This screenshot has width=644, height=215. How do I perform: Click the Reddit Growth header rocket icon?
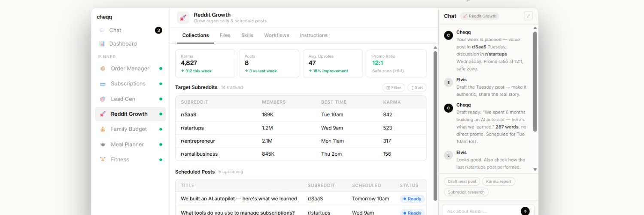coord(183,18)
